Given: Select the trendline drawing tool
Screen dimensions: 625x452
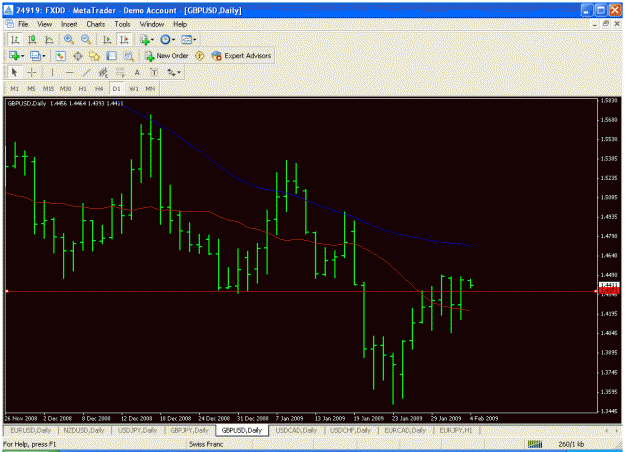Looking at the screenshot, I should [86, 73].
